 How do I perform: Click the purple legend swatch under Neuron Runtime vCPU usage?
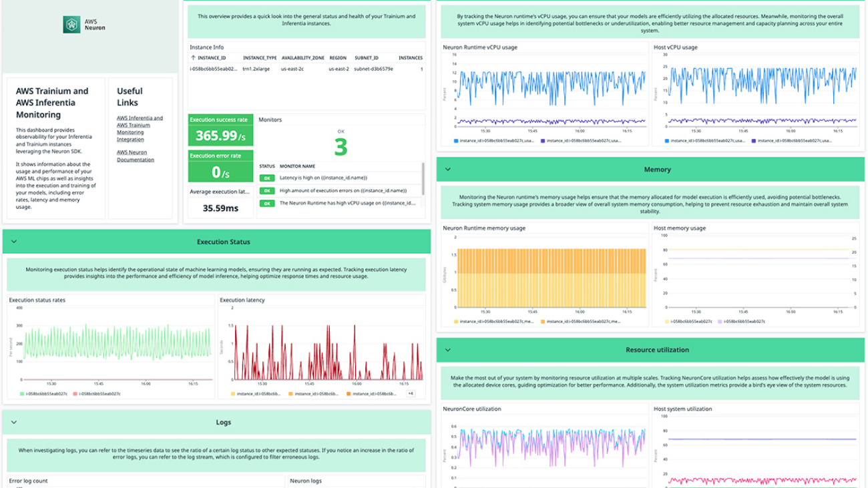[543, 141]
